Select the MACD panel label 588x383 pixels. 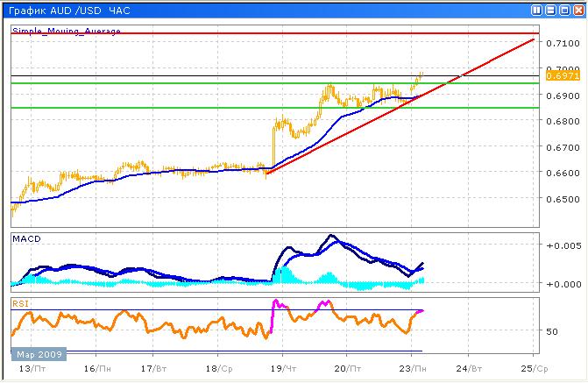(25, 238)
